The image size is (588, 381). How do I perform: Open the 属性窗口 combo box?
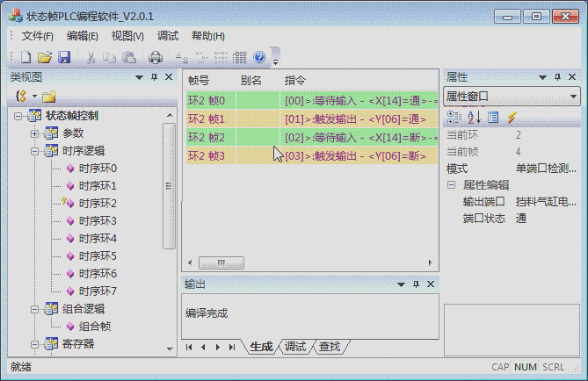[x=512, y=97]
